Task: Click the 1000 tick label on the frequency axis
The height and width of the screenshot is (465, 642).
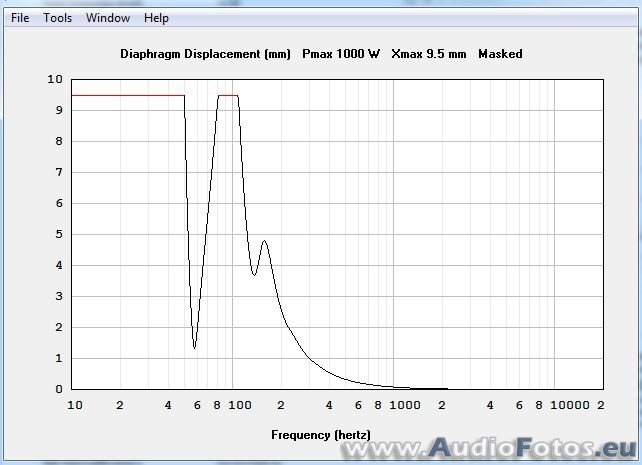Action: (x=405, y=405)
